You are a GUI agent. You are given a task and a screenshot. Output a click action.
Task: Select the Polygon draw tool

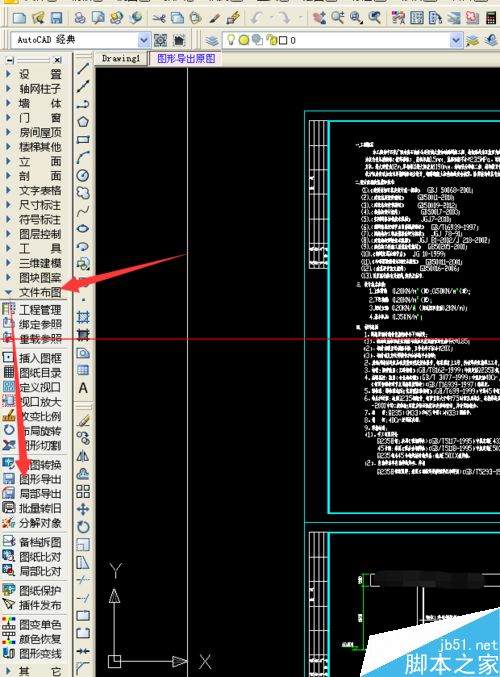pyautogui.click(x=83, y=122)
